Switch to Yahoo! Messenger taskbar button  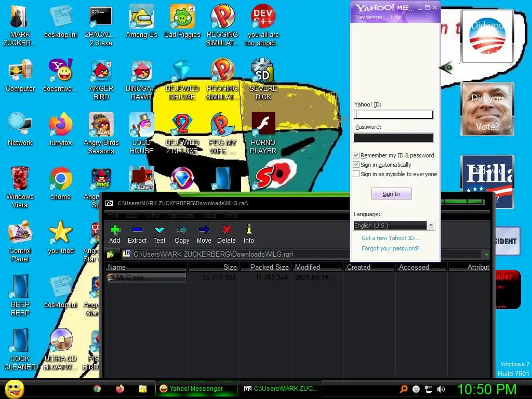click(x=196, y=389)
